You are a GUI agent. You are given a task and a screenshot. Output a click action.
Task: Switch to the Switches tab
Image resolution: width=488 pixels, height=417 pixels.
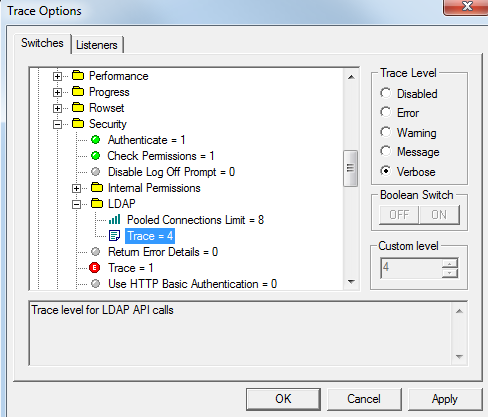[42, 43]
